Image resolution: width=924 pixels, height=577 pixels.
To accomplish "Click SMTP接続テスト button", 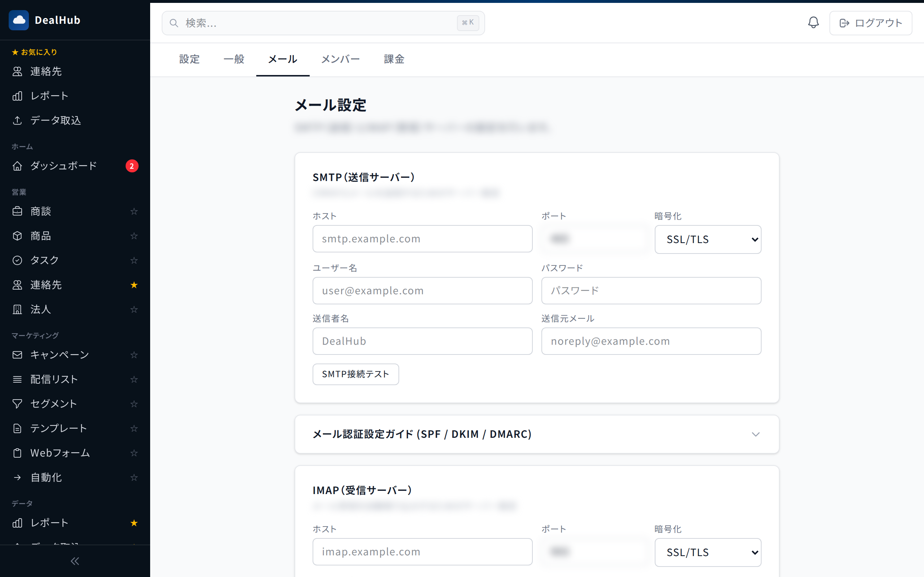I will coord(355,374).
